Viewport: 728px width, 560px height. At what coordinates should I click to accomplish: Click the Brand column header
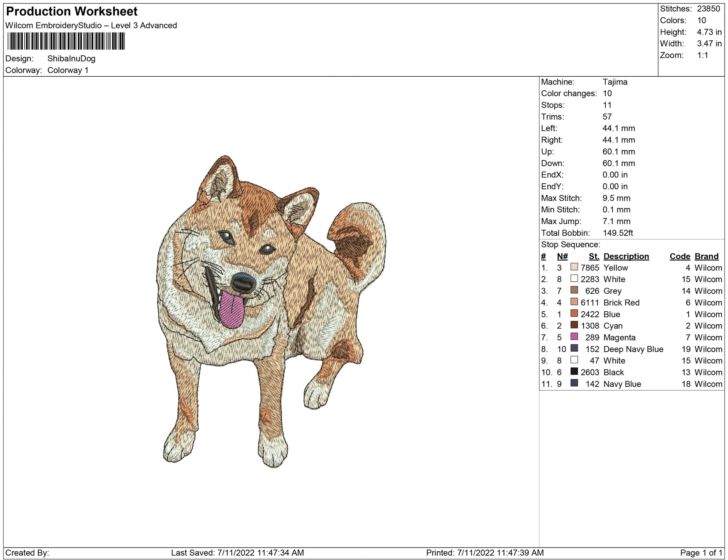click(x=706, y=256)
